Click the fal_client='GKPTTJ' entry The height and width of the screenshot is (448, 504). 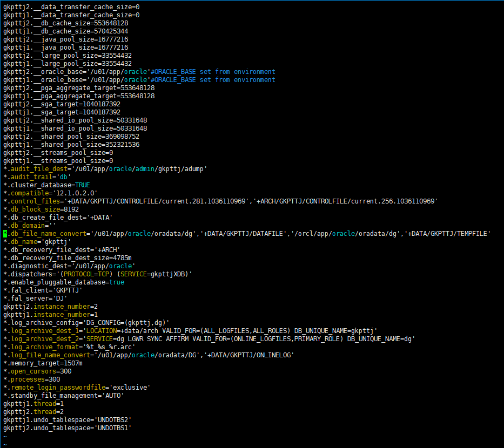pyautogui.click(x=43, y=290)
